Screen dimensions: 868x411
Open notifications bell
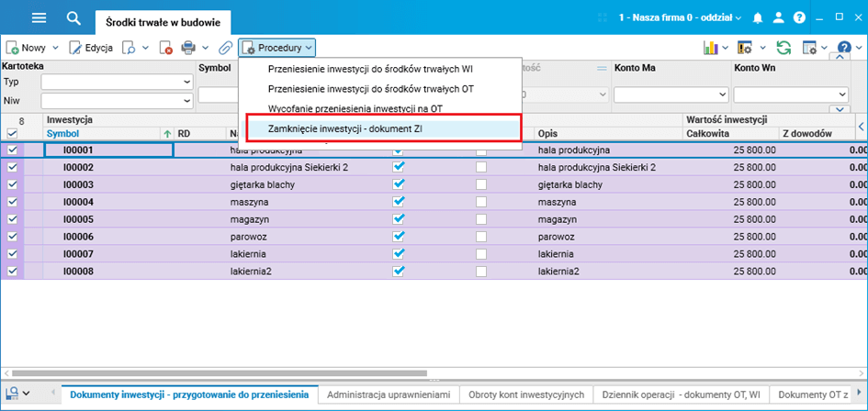point(757,17)
